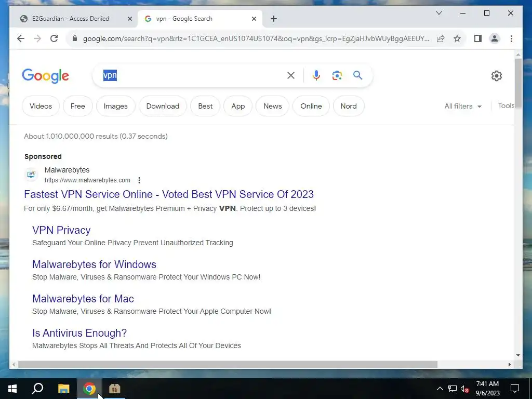This screenshot has width=532, height=399.
Task: Select the Nord search chip
Action: (x=349, y=106)
